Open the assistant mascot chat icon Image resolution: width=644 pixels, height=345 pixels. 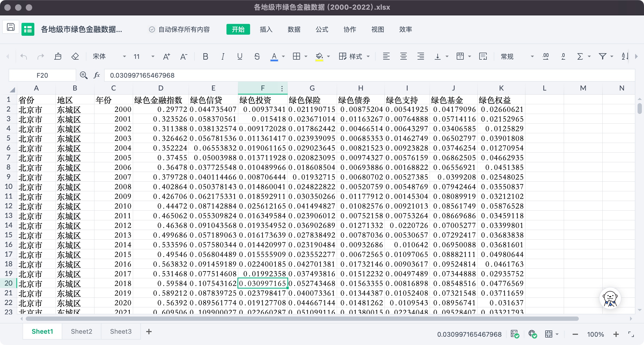pyautogui.click(x=610, y=298)
